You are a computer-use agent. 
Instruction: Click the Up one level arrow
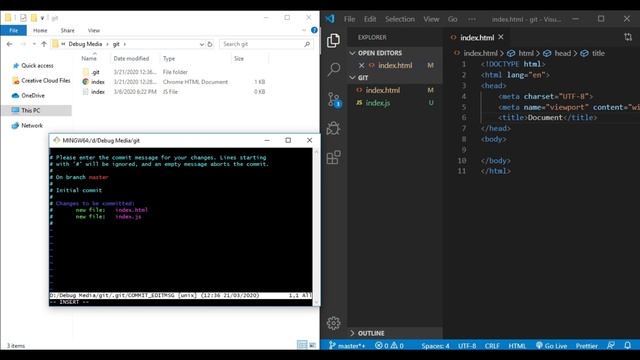[x=44, y=44]
